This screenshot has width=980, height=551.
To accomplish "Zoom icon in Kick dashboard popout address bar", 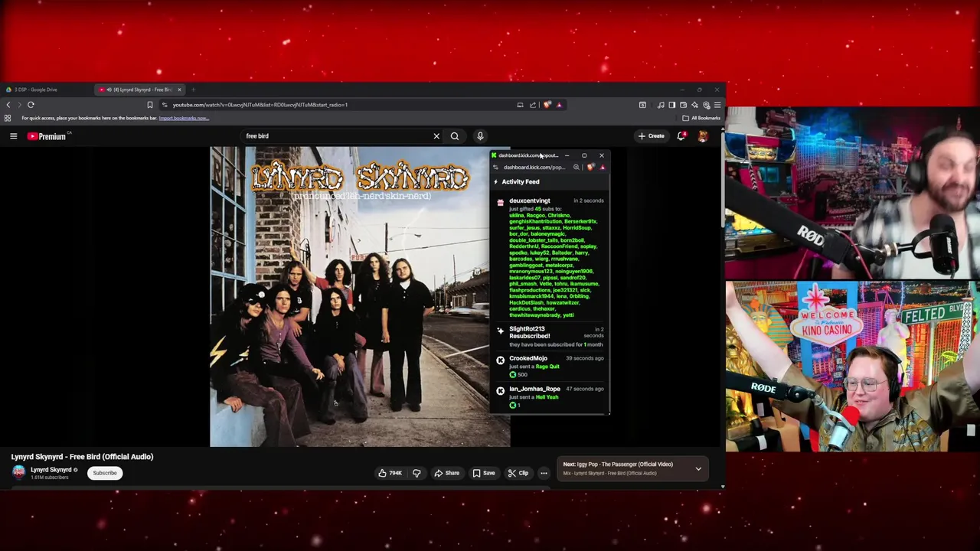I will [x=576, y=168].
